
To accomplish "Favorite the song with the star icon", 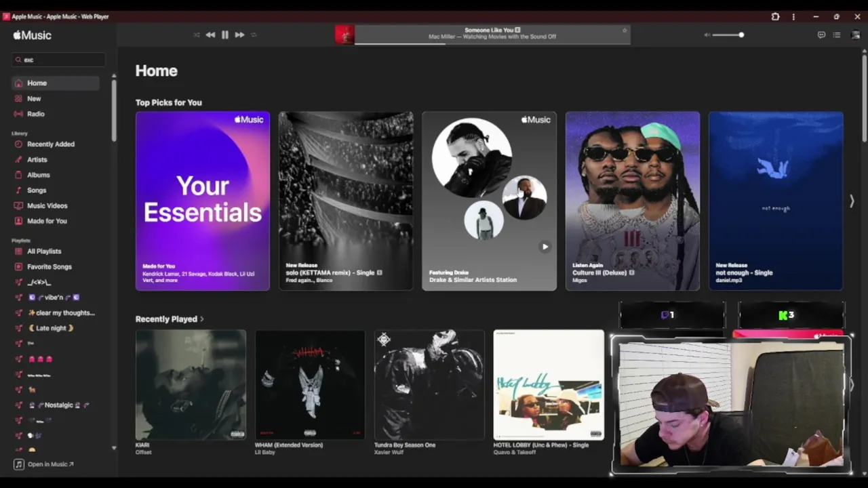I will click(x=625, y=30).
